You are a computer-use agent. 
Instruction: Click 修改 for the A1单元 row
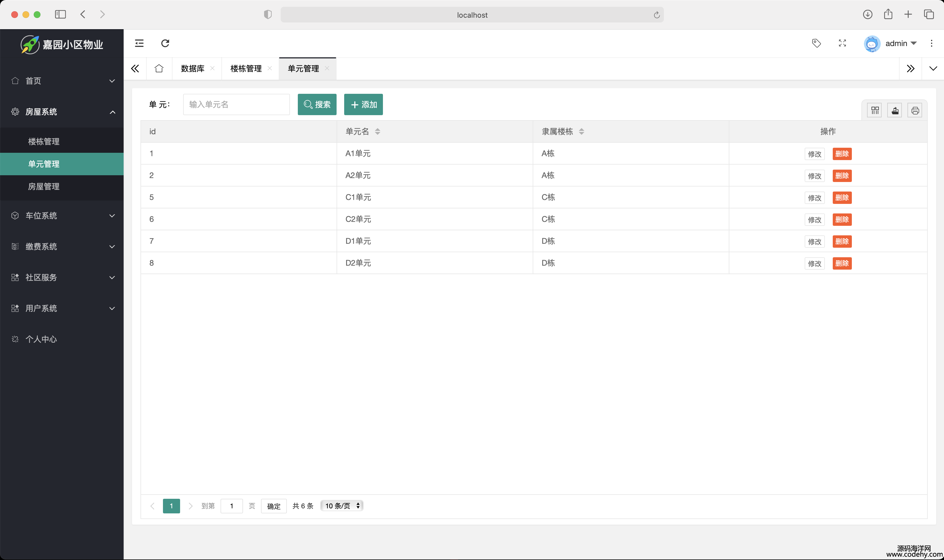814,154
